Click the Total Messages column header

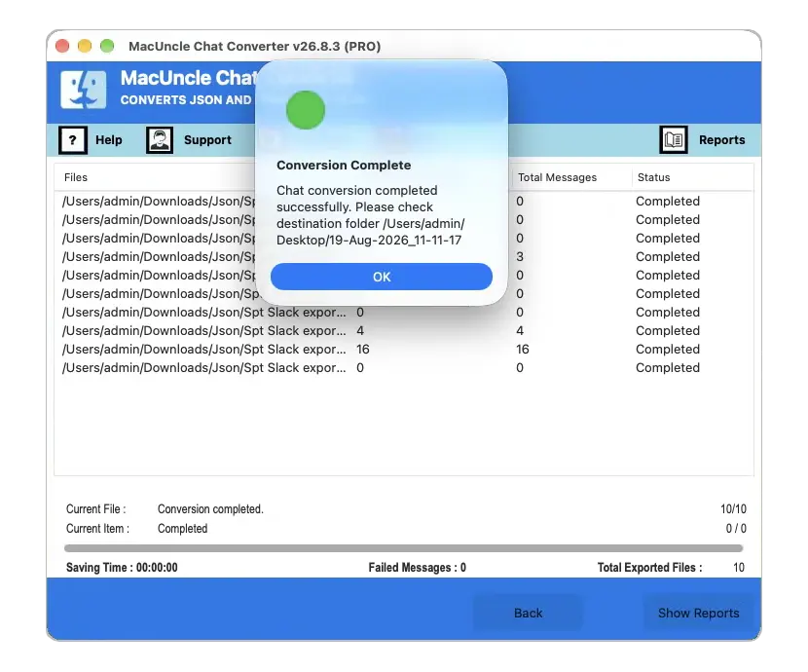(557, 177)
